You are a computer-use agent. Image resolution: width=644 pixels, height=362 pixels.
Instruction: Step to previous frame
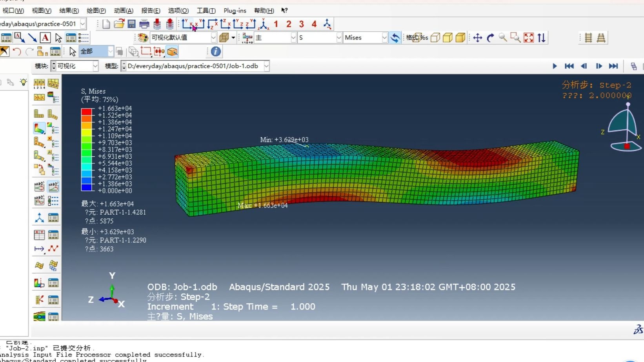tap(584, 66)
